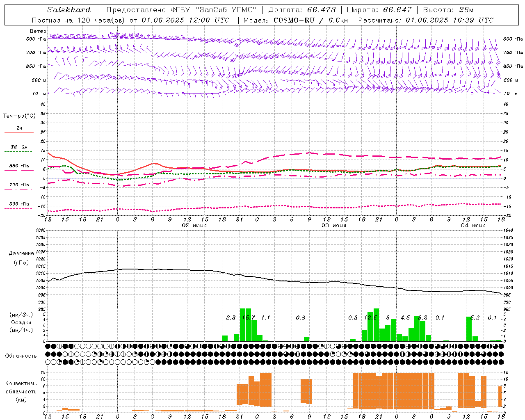The width and height of the screenshot is (525, 420).
Task: Click the '(мм/1ч.)' precipitation unit label
Action: point(21,330)
